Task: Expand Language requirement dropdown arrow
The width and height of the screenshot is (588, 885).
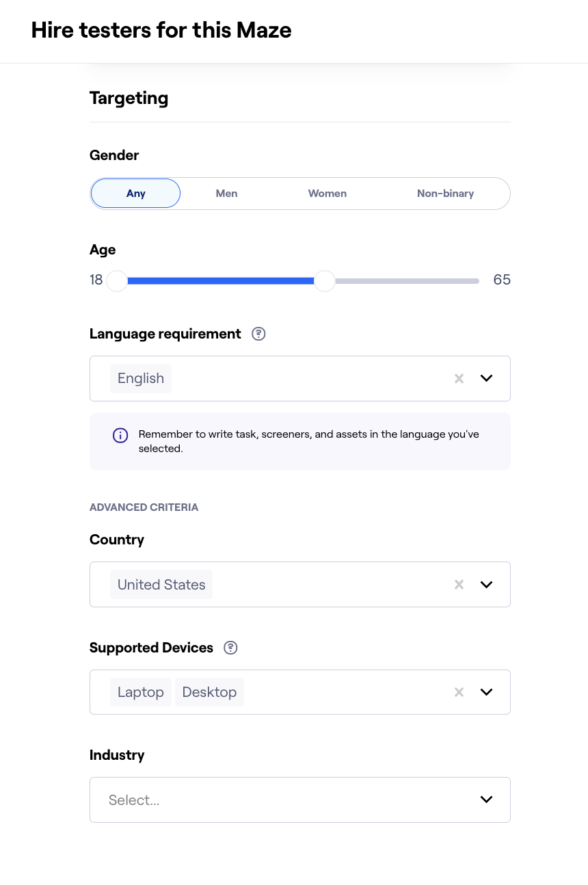Action: [486, 378]
